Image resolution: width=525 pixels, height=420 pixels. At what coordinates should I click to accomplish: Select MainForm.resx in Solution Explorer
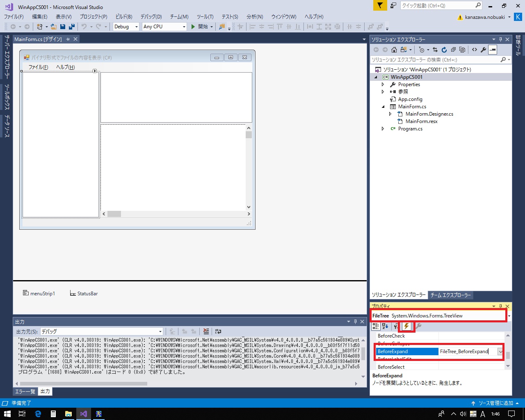click(x=421, y=121)
